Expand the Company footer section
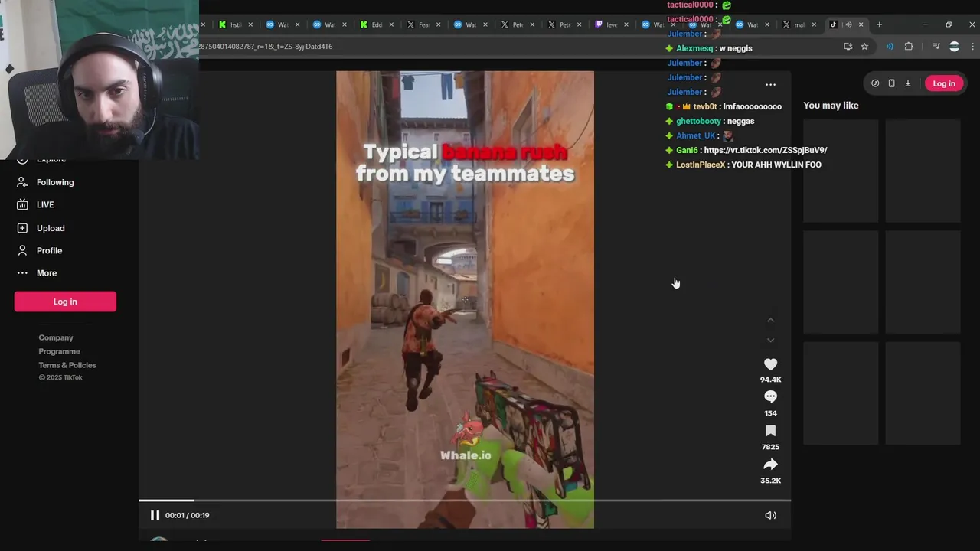Viewport: 980px width, 551px height. (56, 337)
